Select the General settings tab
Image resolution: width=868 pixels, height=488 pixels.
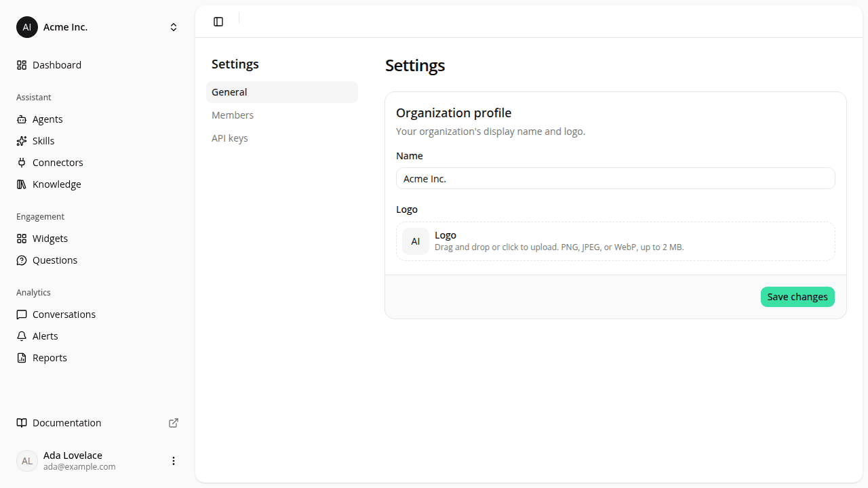(282, 92)
